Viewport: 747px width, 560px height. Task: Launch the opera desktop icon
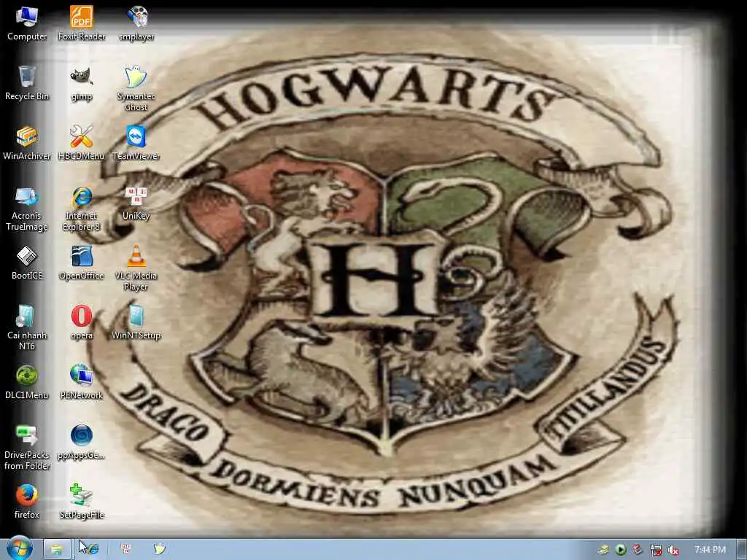(x=82, y=323)
